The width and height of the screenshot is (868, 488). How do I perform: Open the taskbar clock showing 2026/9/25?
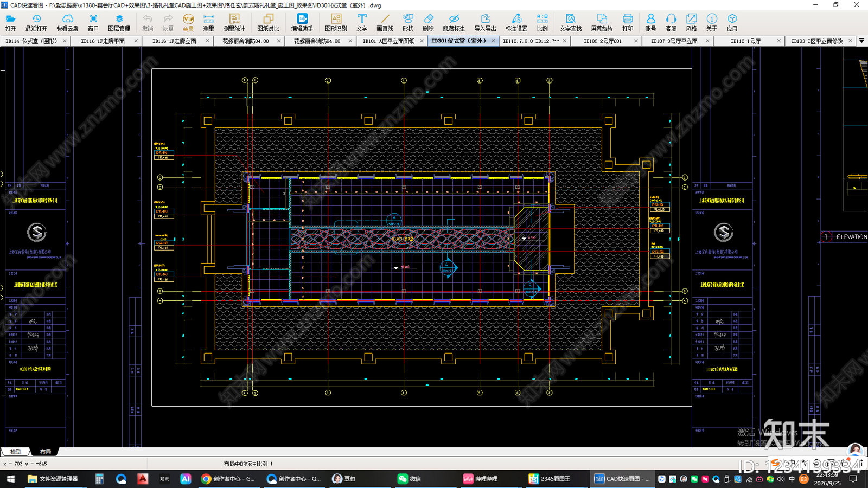tap(827, 479)
